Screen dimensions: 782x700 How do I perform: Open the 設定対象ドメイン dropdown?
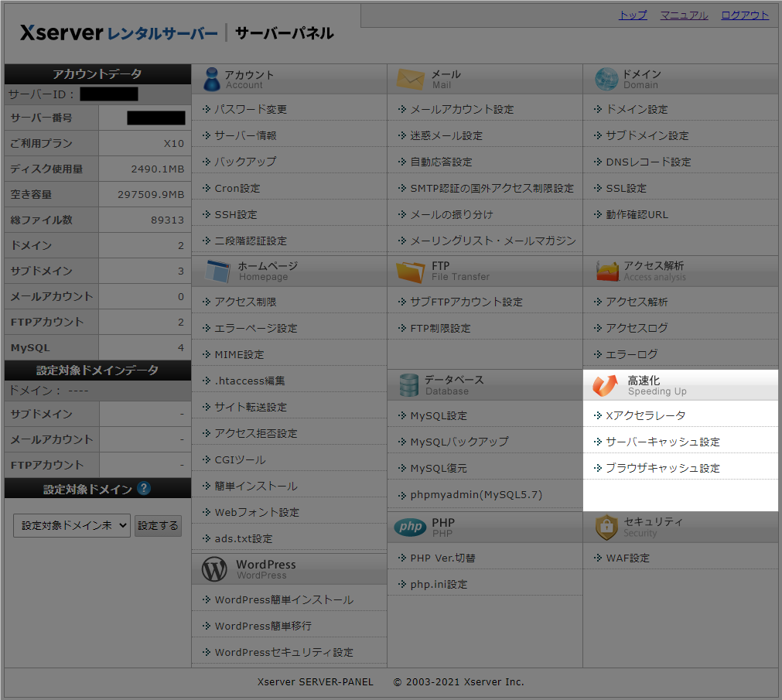click(x=72, y=525)
